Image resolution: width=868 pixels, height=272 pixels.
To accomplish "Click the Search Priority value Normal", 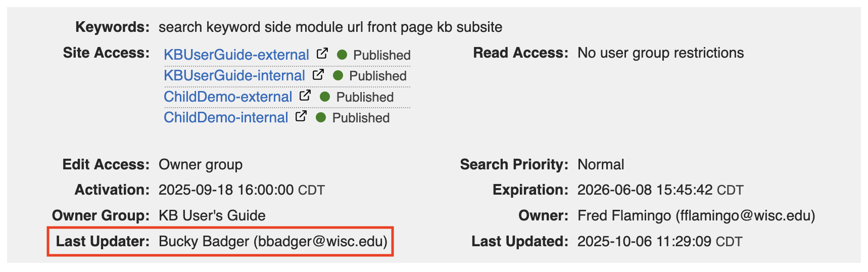I will (x=601, y=165).
